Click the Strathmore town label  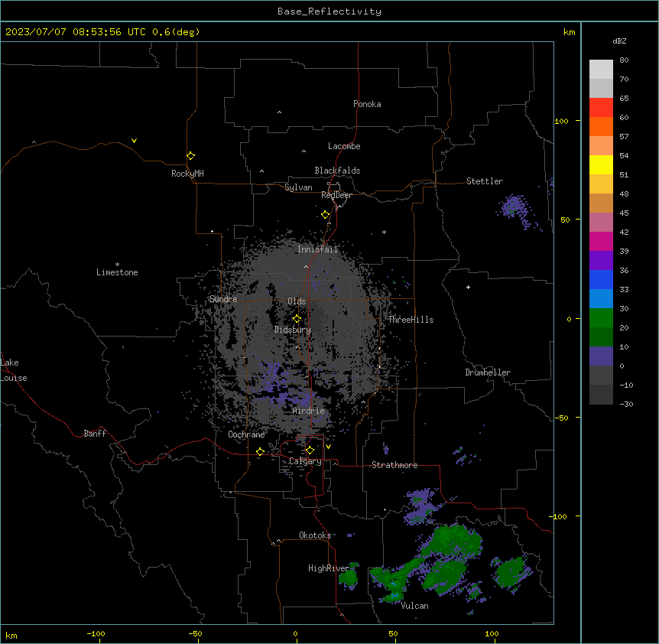[394, 465]
